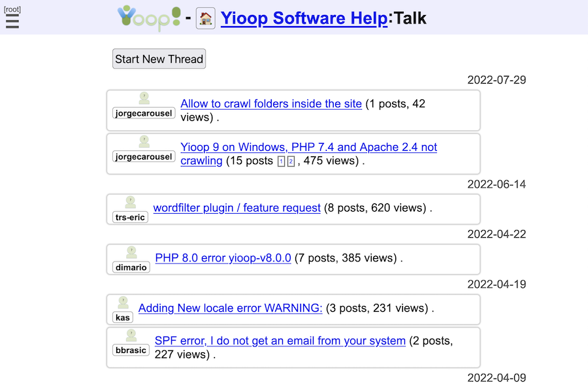Click the ':Talk' heading text
The image size is (588, 385).
click(x=407, y=18)
